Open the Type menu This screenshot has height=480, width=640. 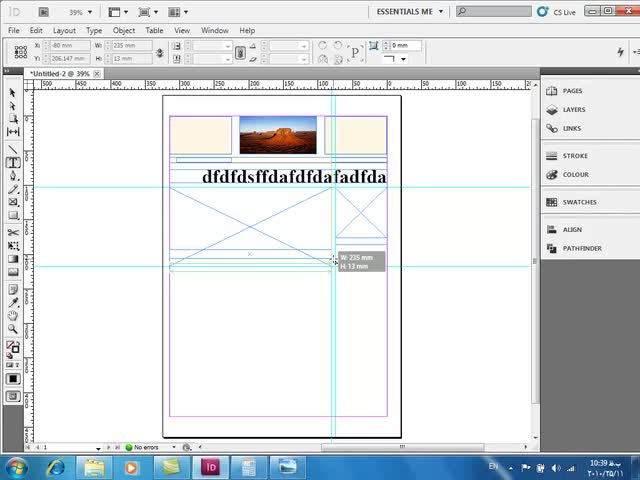point(94,30)
